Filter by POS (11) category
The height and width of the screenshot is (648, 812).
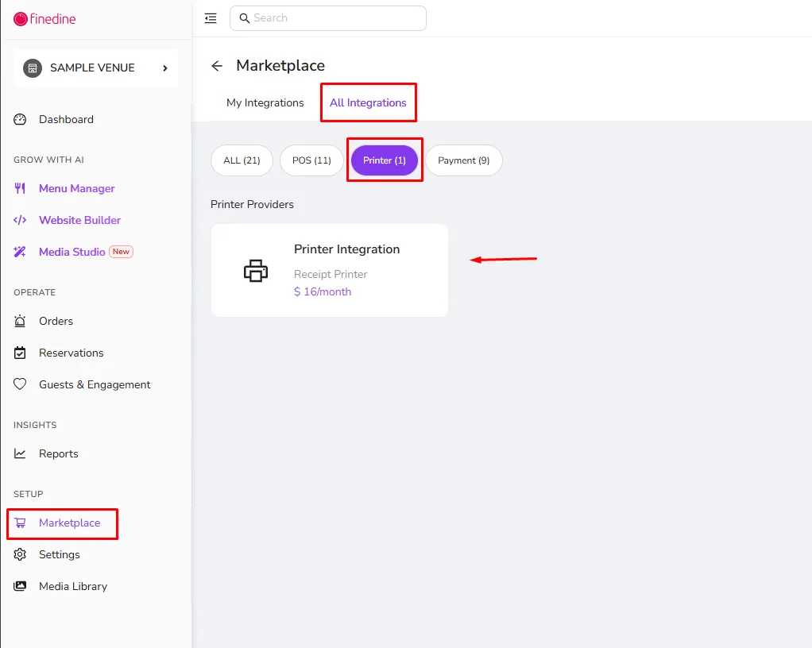[311, 160]
